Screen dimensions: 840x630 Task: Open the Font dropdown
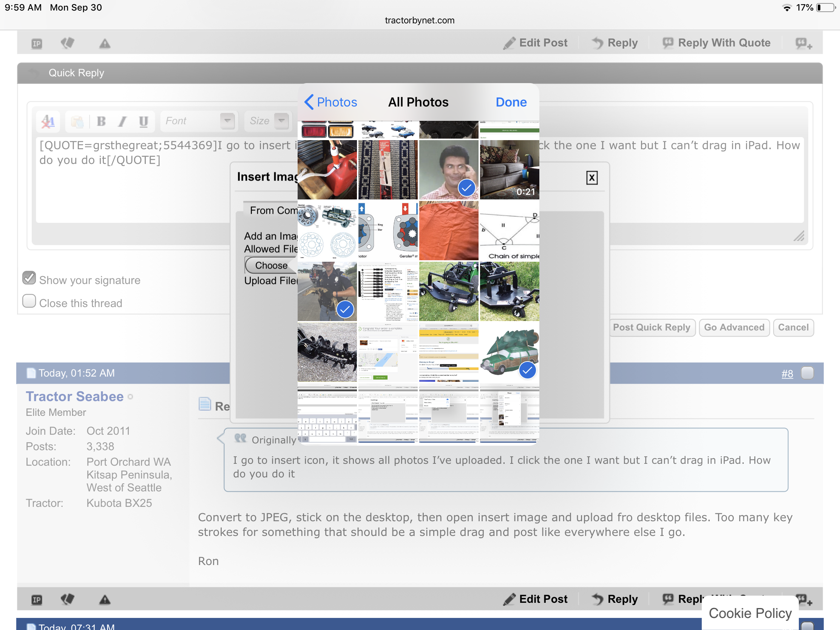tap(227, 121)
